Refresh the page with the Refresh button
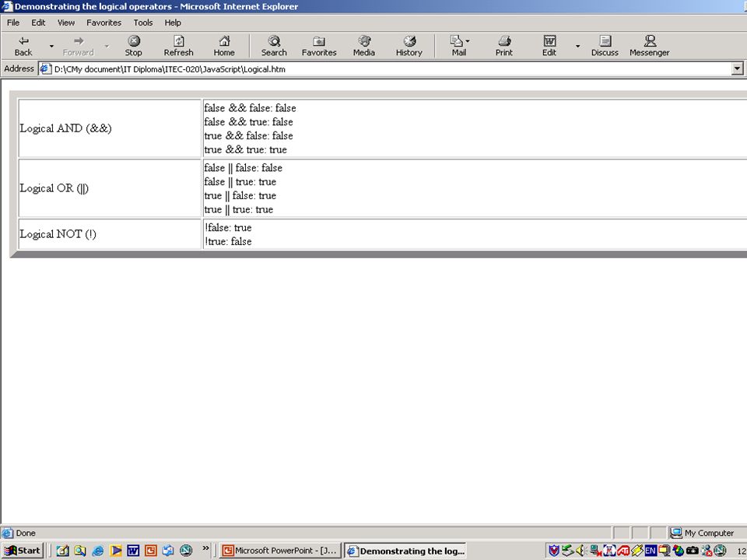Screen dimensions: 747x560 pyautogui.click(x=179, y=46)
